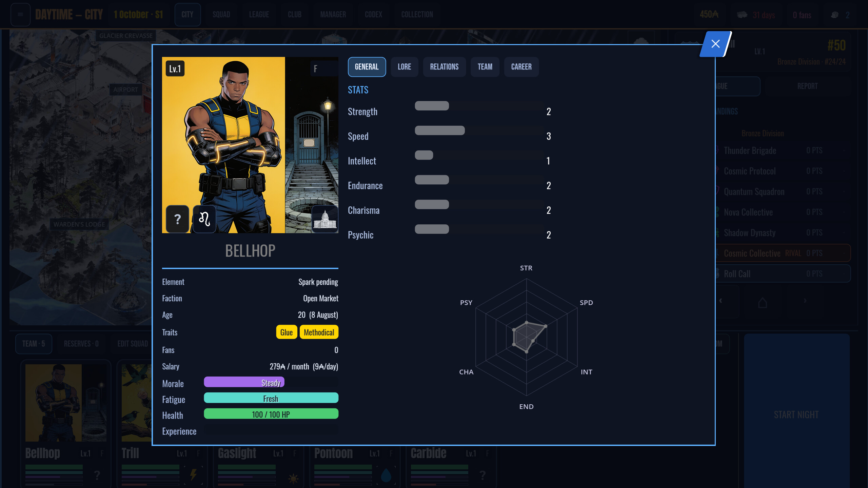Click the vehicle days remaining icon

click(742, 15)
